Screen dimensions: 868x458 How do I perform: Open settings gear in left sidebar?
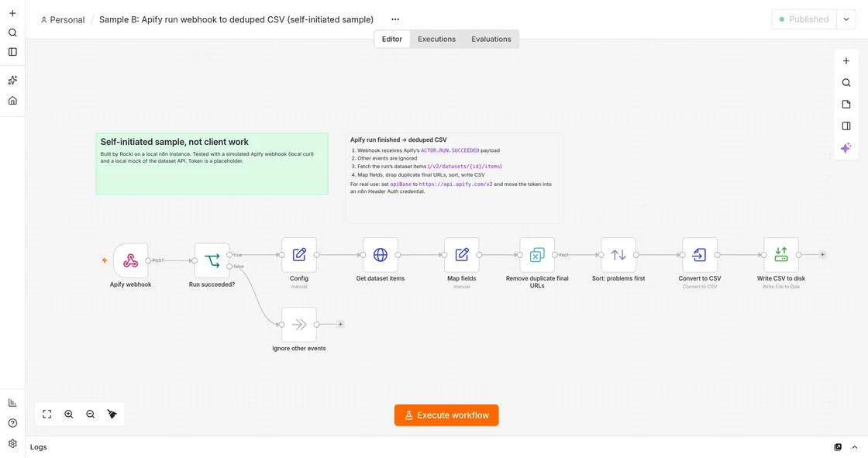click(12, 443)
